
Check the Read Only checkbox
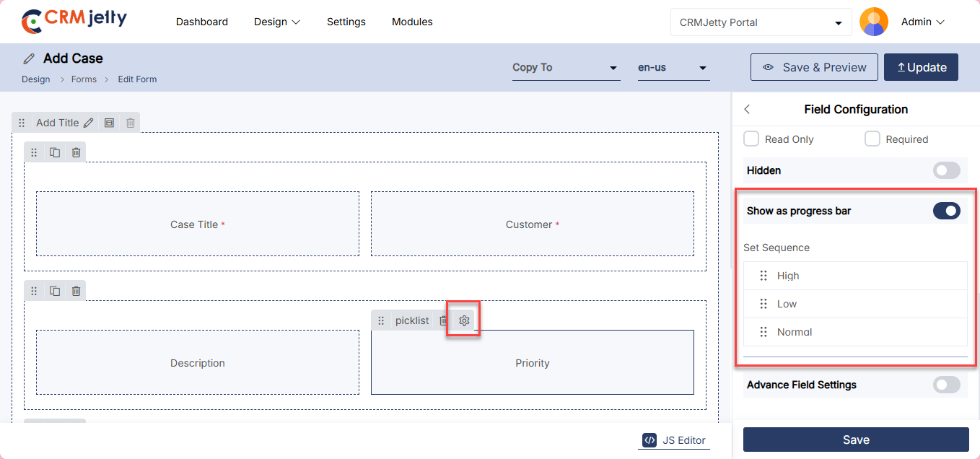pos(751,139)
